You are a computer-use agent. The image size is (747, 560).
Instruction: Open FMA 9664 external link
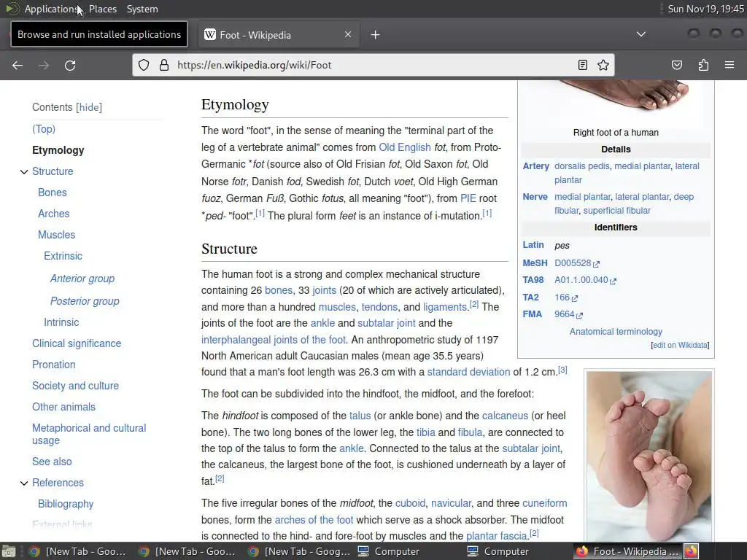(x=568, y=314)
